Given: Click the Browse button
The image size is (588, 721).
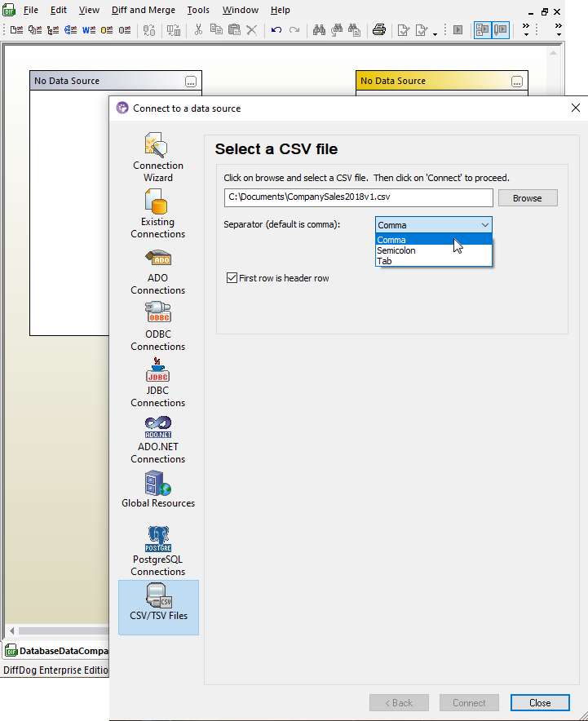Looking at the screenshot, I should point(528,197).
